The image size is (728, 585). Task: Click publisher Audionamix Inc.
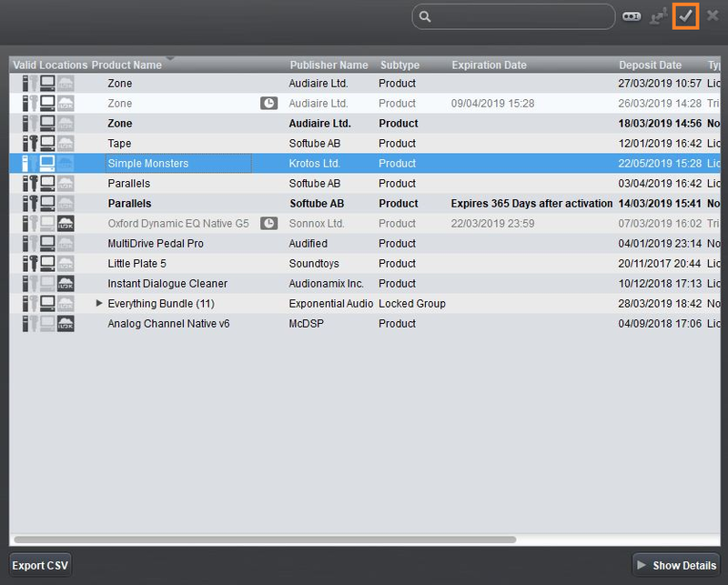click(x=326, y=283)
